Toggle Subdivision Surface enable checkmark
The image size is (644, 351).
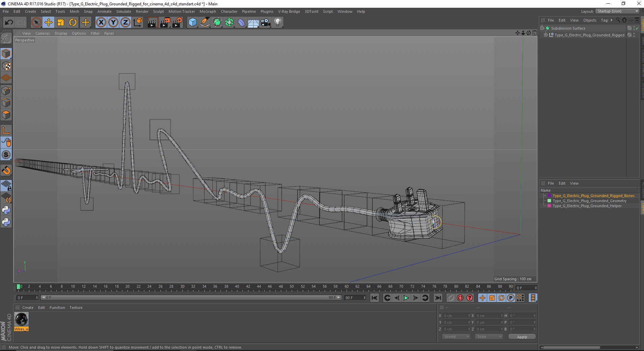point(637,28)
